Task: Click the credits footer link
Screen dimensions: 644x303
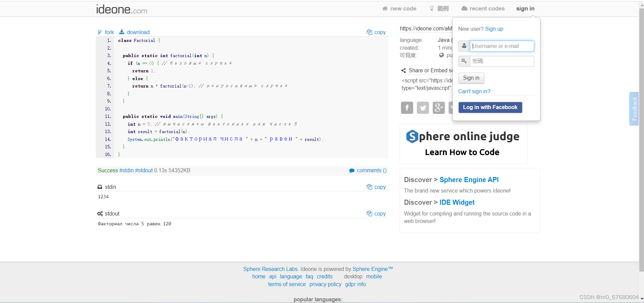Action: 325,277
